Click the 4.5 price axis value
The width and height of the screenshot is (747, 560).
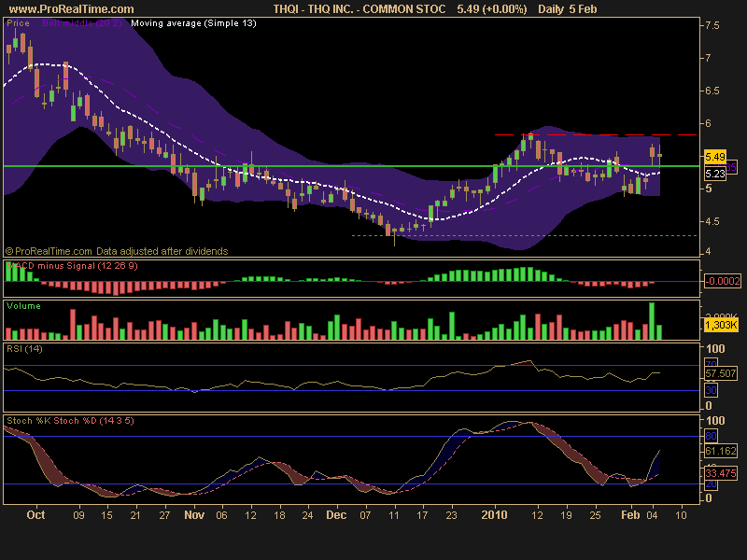click(x=712, y=221)
